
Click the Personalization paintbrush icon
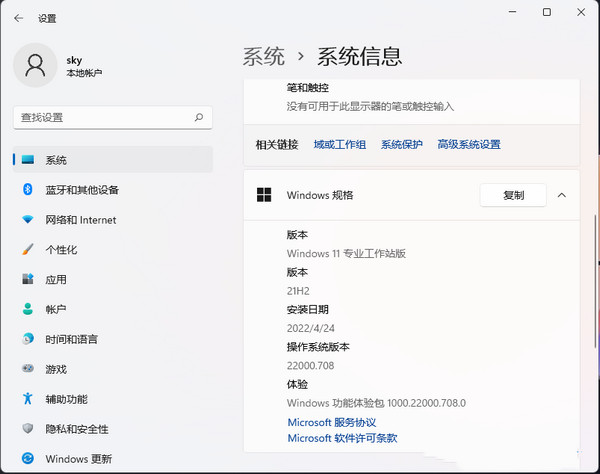coord(28,249)
